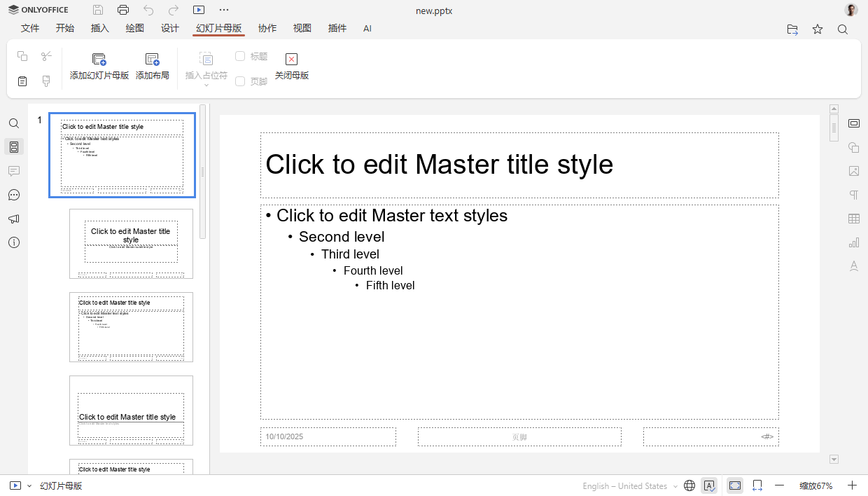The image size is (868, 496).
Task: Expand the 插入占位符 dropdown arrow
Action: coord(206,85)
